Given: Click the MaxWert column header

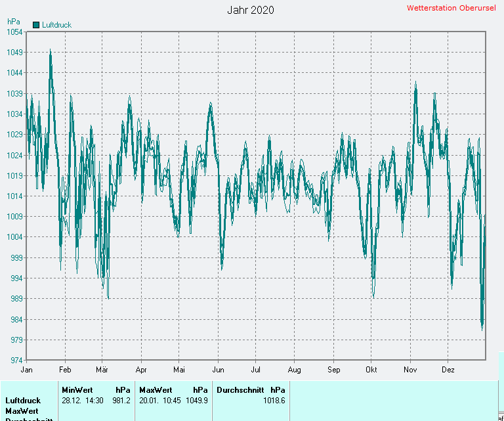Looking at the screenshot, I should point(156,390).
